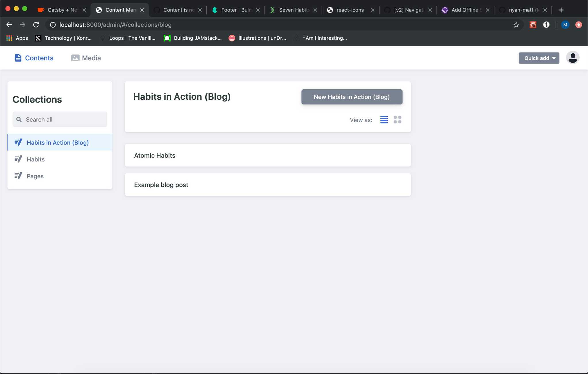The width and height of the screenshot is (588, 374).
Task: Reload the current page
Action: [x=36, y=25]
